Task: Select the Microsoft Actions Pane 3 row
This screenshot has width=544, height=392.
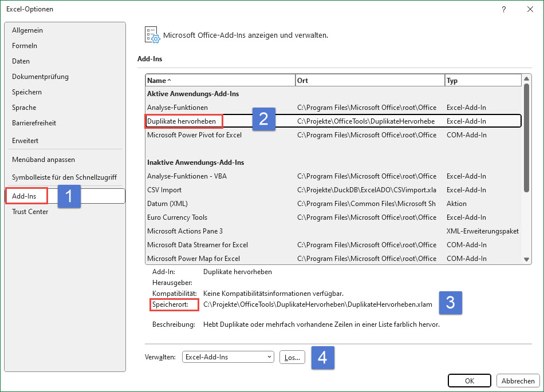Action: 333,231
